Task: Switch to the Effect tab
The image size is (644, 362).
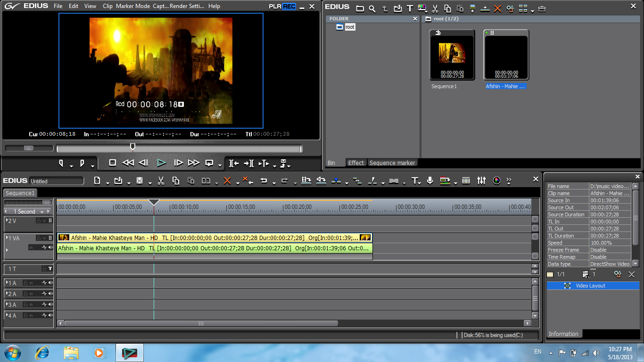Action: tap(356, 163)
